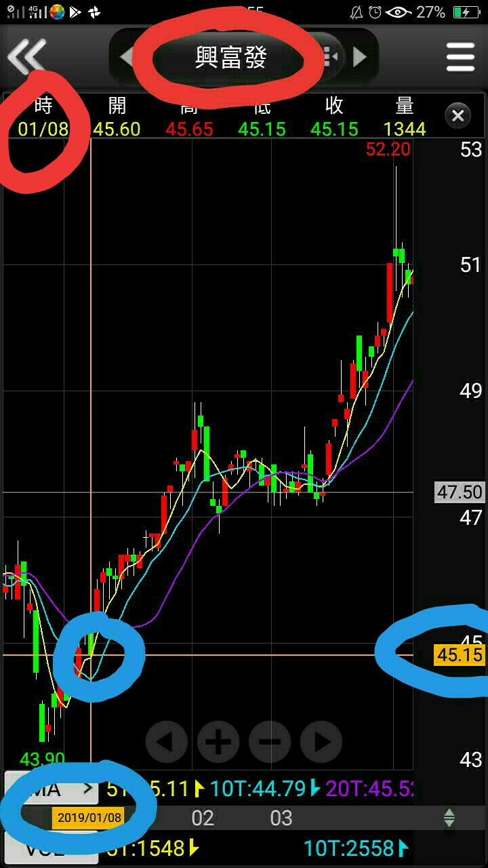Tap the 45.60 open price value
This screenshot has width=488, height=868.
(117, 129)
